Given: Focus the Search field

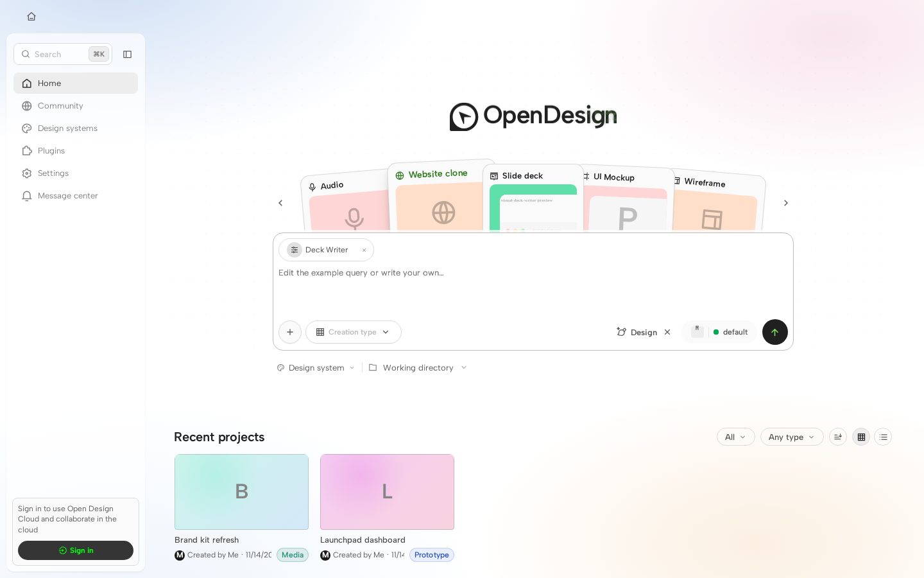Looking at the screenshot, I should 63,54.
